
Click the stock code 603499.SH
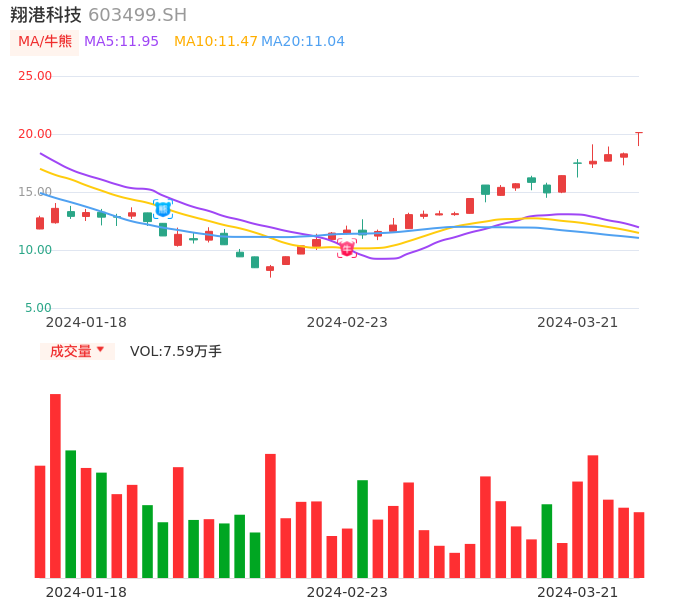137,15
